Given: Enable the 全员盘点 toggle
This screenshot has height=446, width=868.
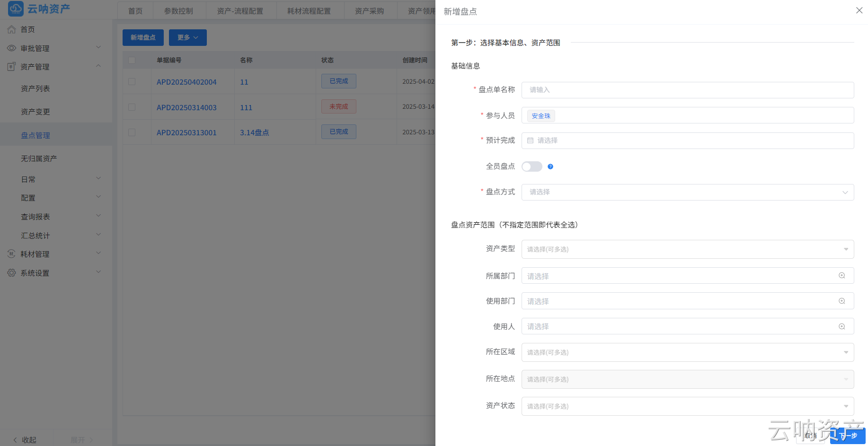Looking at the screenshot, I should [531, 166].
